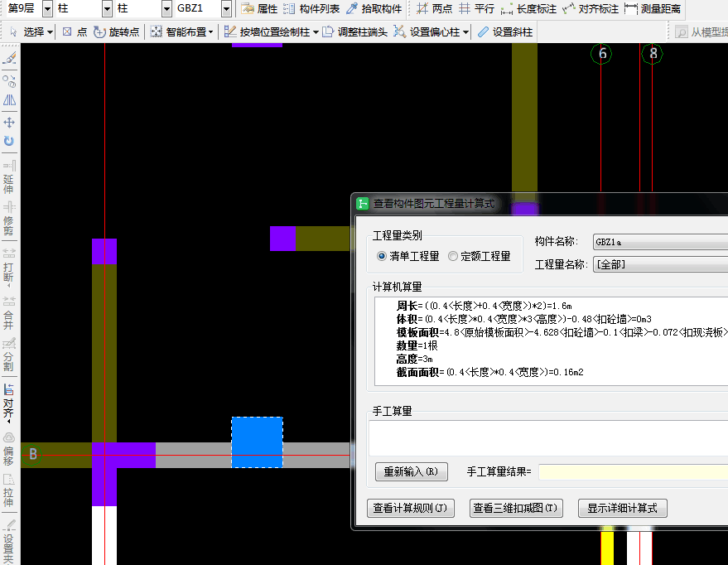Screen dimensions: 728x565
Task: Select the 拉伸 stretch tool
Action: click(x=9, y=490)
